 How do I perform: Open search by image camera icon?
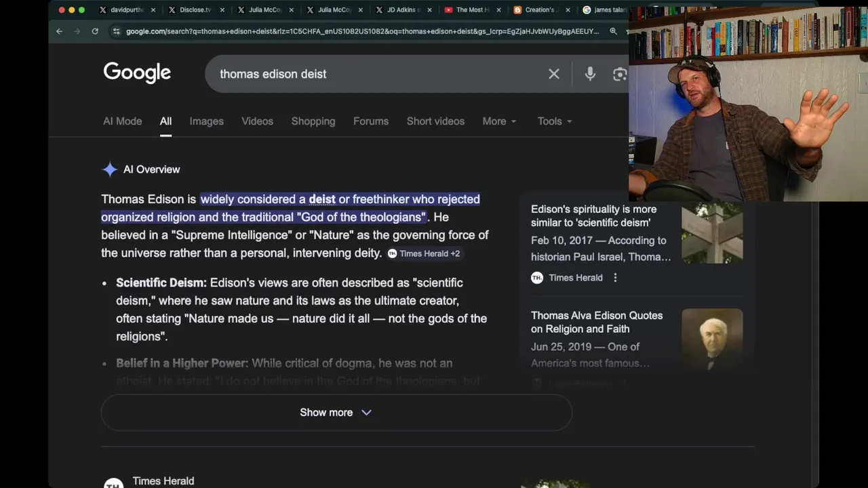coord(620,74)
